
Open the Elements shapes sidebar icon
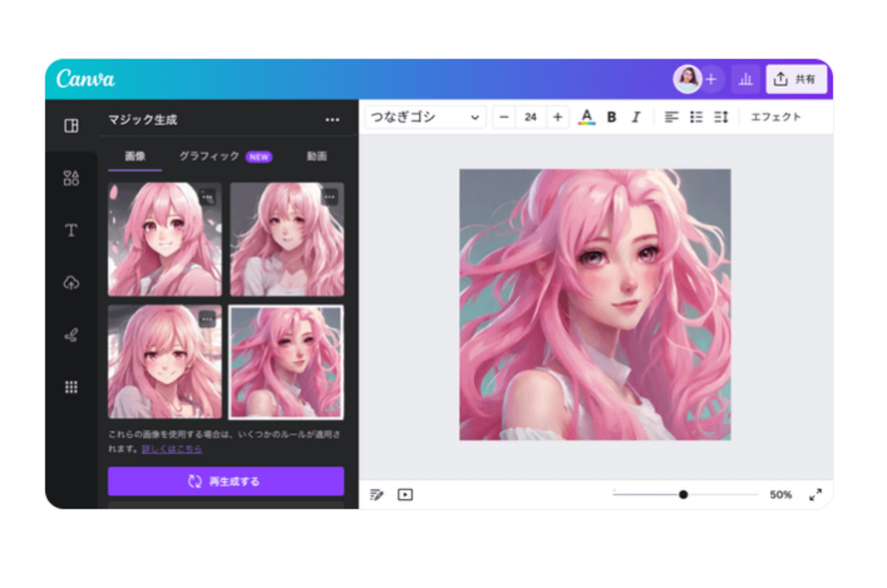click(x=71, y=178)
